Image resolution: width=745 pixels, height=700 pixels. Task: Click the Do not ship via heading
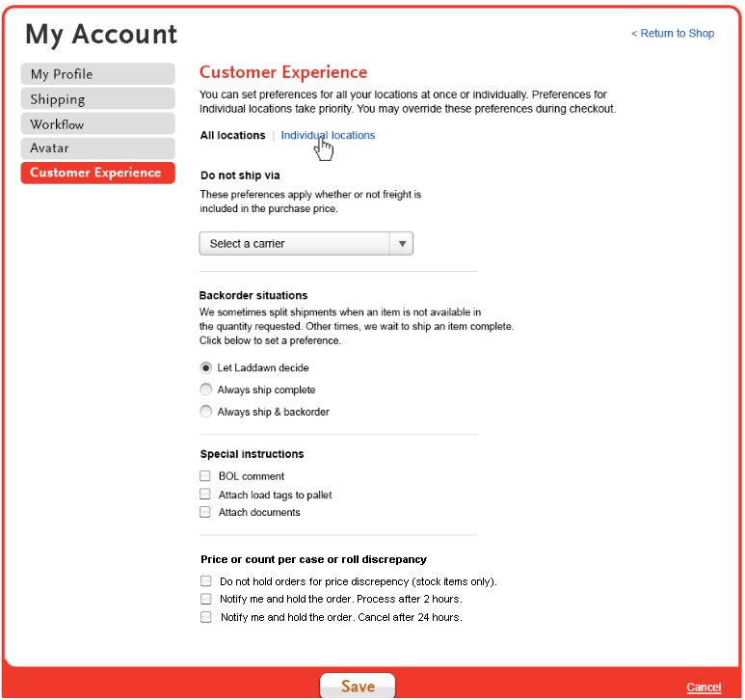tap(240, 175)
